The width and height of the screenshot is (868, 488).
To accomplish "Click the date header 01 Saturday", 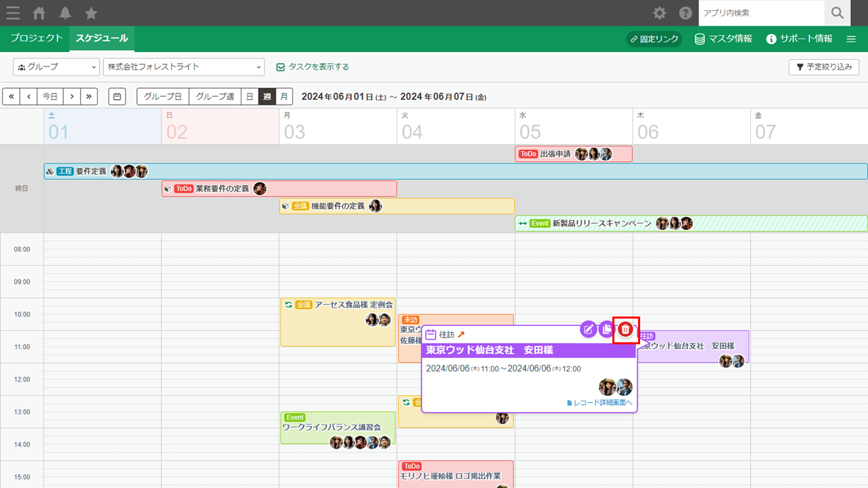I will click(x=102, y=126).
